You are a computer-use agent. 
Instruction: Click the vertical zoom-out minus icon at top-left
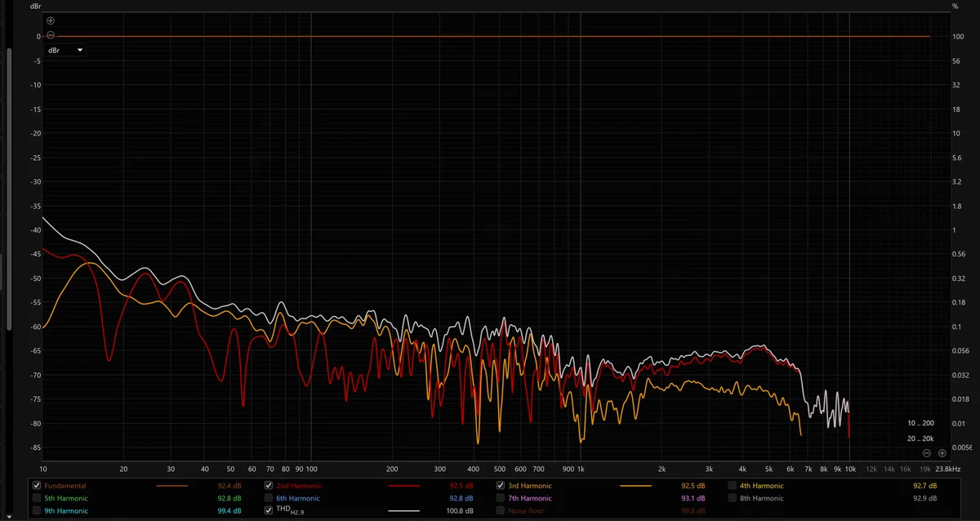click(x=51, y=35)
